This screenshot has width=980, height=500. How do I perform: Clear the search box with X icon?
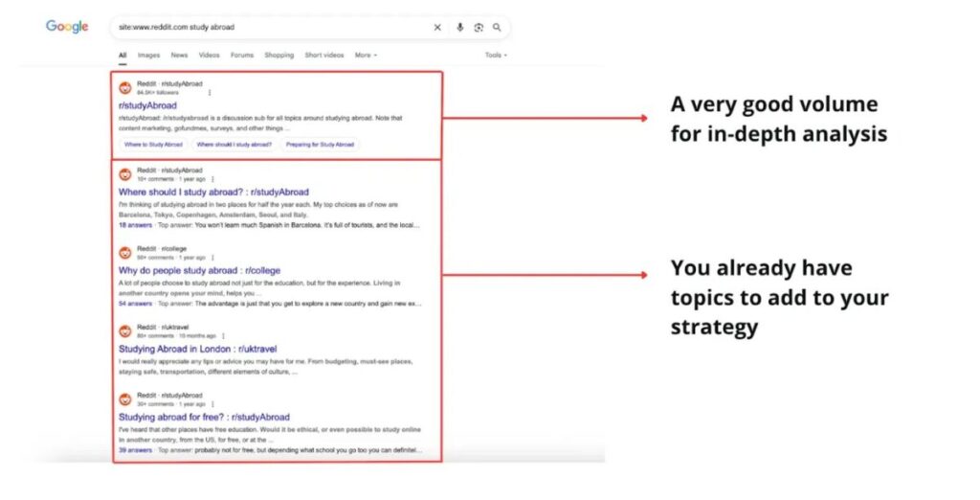(x=437, y=28)
